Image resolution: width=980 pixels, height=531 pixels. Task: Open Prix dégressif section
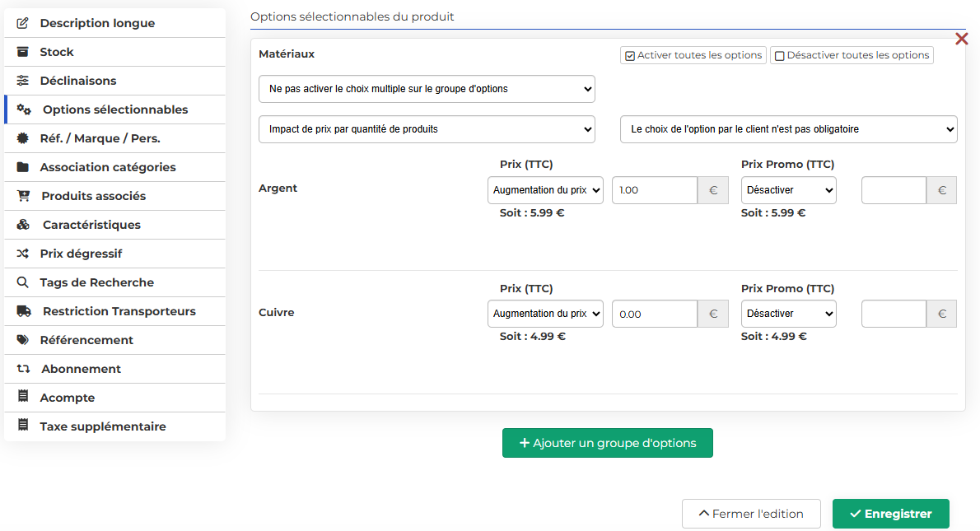pos(115,254)
